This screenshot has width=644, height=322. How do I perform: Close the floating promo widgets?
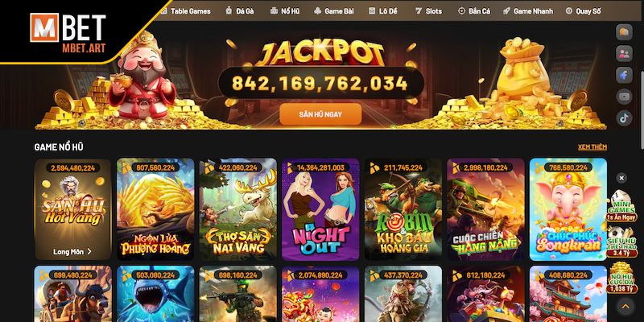click(621, 178)
